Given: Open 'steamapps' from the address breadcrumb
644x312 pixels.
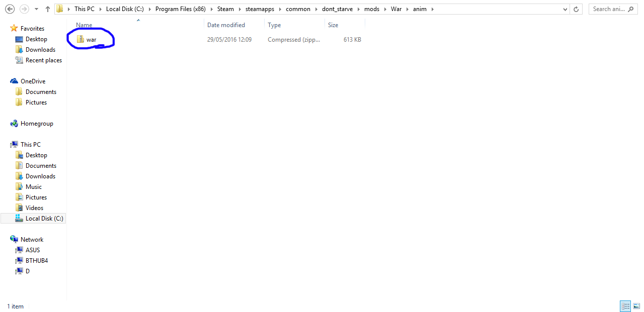Looking at the screenshot, I should (260, 9).
